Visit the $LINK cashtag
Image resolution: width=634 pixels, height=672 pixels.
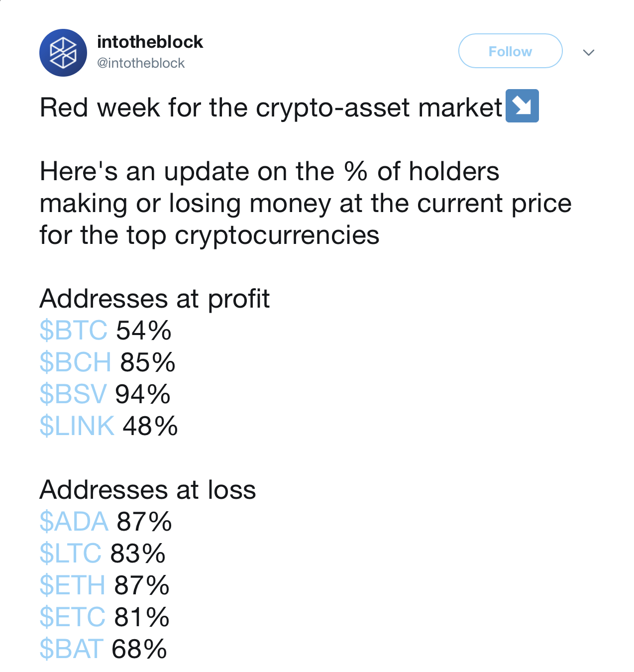77,426
